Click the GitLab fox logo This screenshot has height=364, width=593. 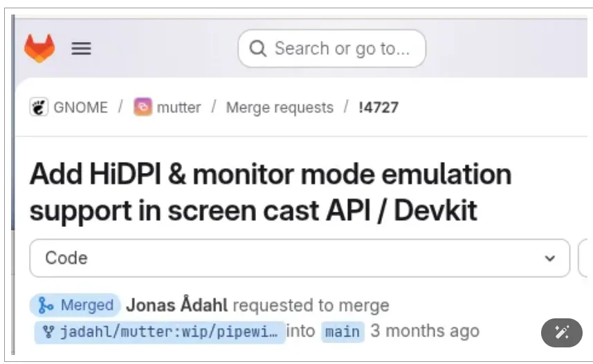pos(39,48)
